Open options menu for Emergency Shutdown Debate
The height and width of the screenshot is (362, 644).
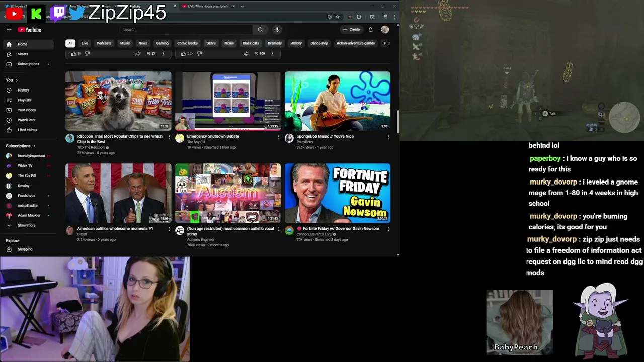(279, 137)
